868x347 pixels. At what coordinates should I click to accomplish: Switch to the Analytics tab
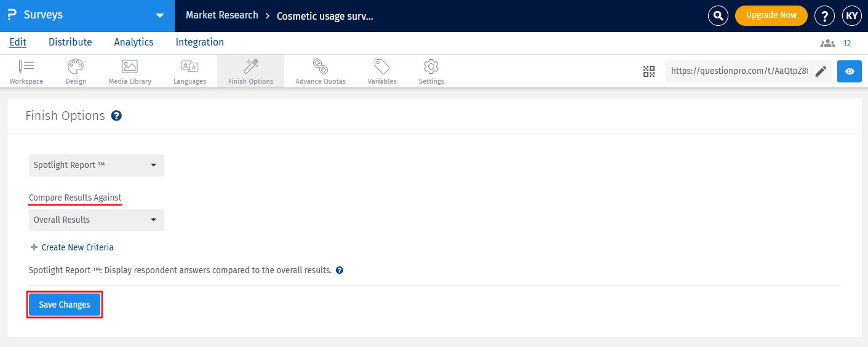133,42
